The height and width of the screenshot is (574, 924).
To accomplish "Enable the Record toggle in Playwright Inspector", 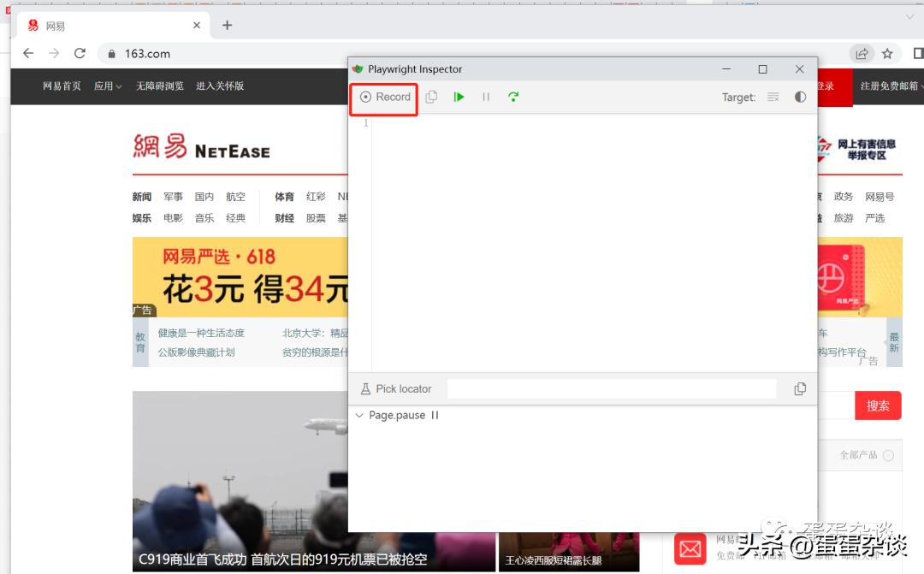I will coord(382,97).
